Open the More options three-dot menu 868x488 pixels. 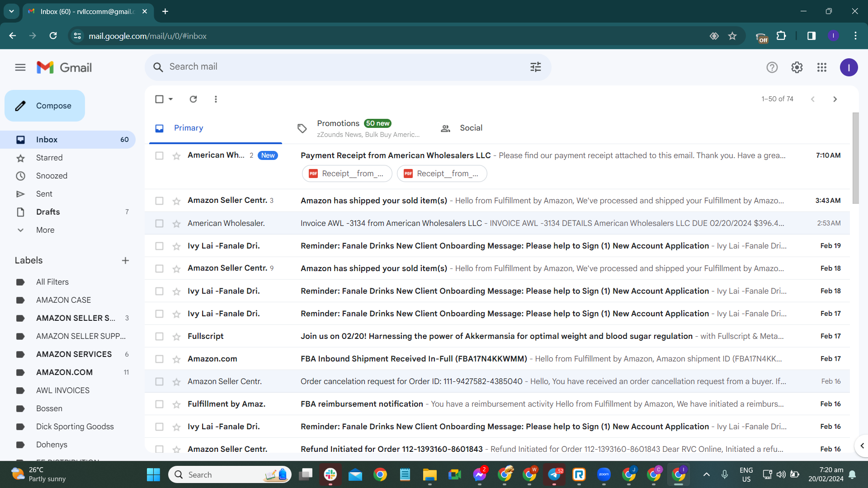[x=216, y=99]
